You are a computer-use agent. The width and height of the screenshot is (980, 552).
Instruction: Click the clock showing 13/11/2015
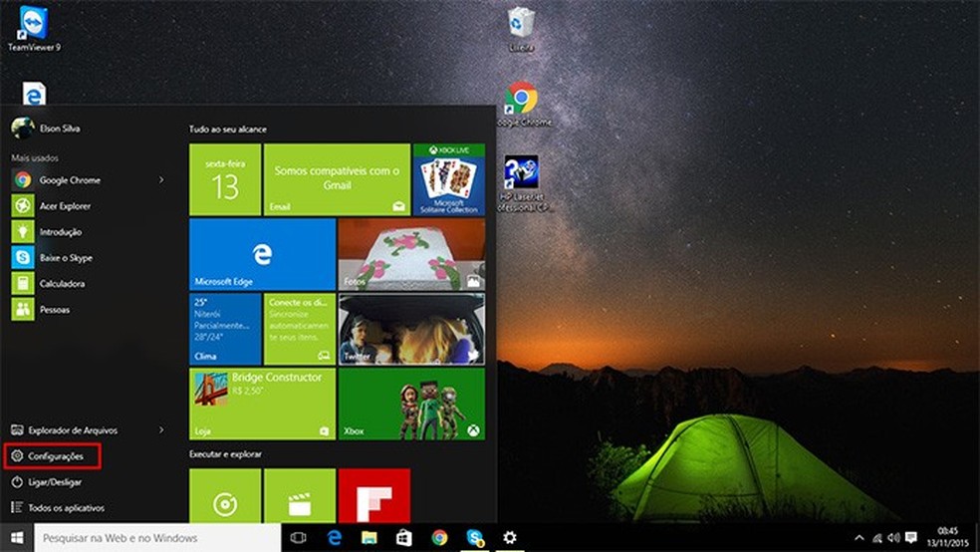tap(947, 538)
